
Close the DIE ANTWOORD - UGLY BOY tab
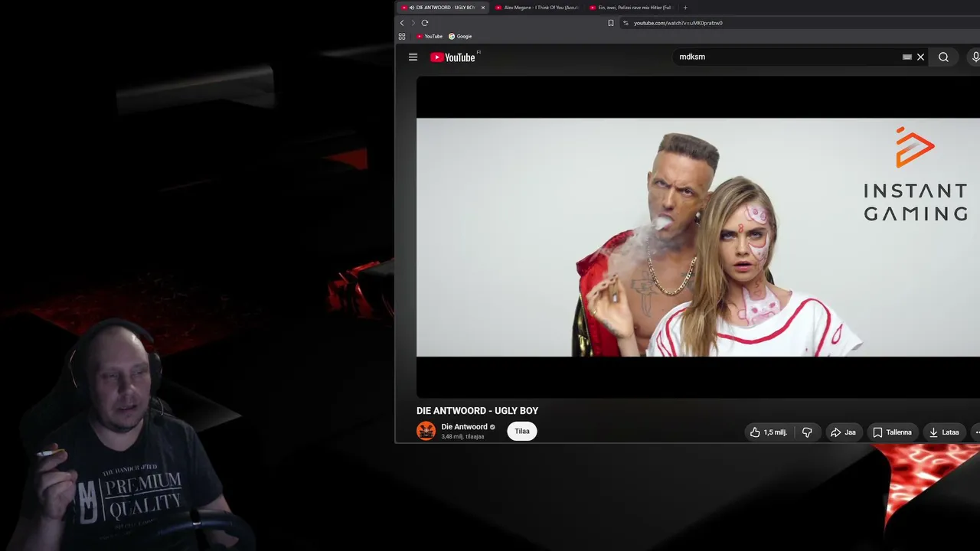pyautogui.click(x=483, y=8)
